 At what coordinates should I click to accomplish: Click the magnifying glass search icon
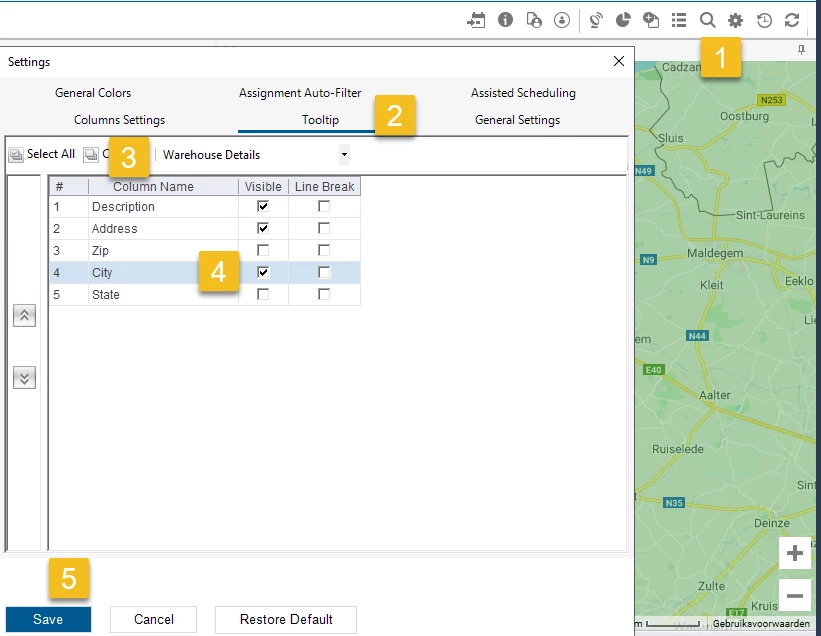(707, 20)
